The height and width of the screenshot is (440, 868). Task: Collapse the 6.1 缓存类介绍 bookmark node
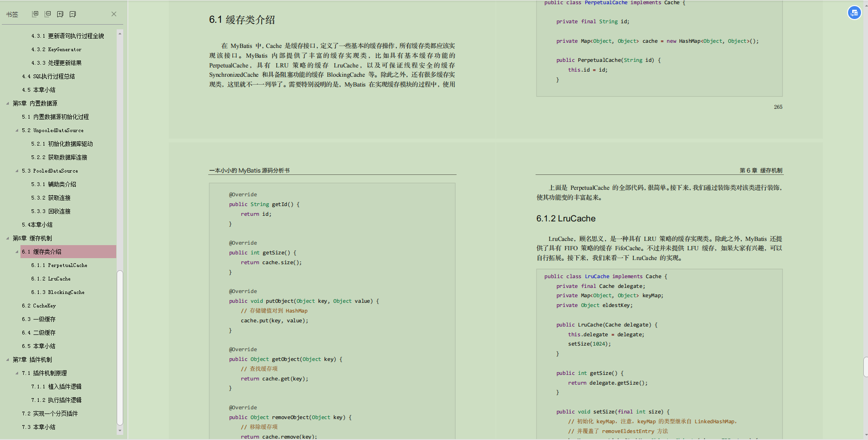[17, 252]
